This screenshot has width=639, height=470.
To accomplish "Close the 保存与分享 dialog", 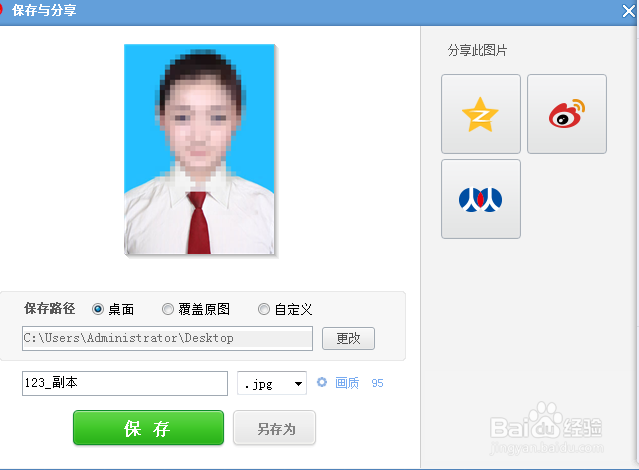I will 629,11.
